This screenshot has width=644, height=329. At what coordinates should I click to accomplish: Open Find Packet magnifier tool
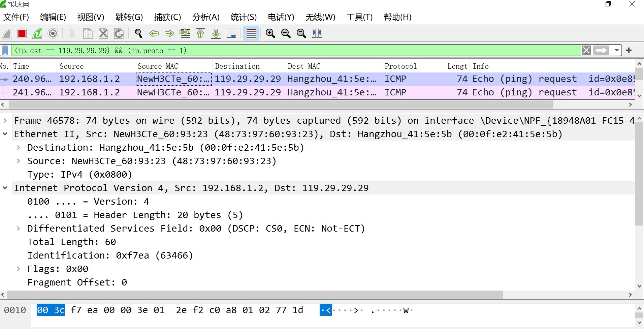[138, 33]
